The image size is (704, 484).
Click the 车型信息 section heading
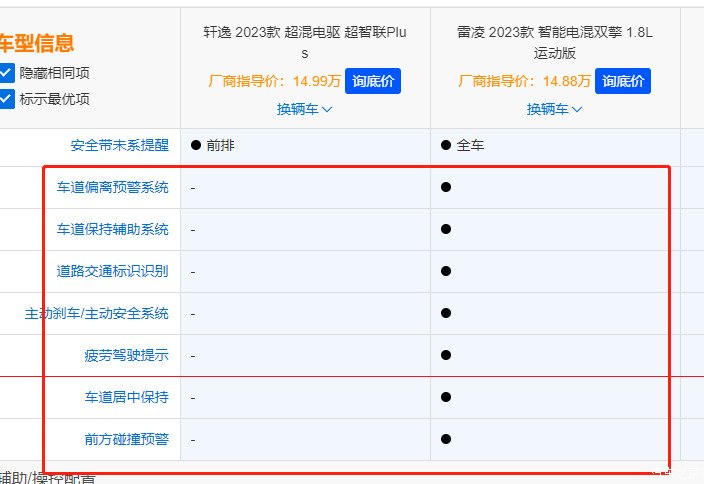tap(36, 43)
